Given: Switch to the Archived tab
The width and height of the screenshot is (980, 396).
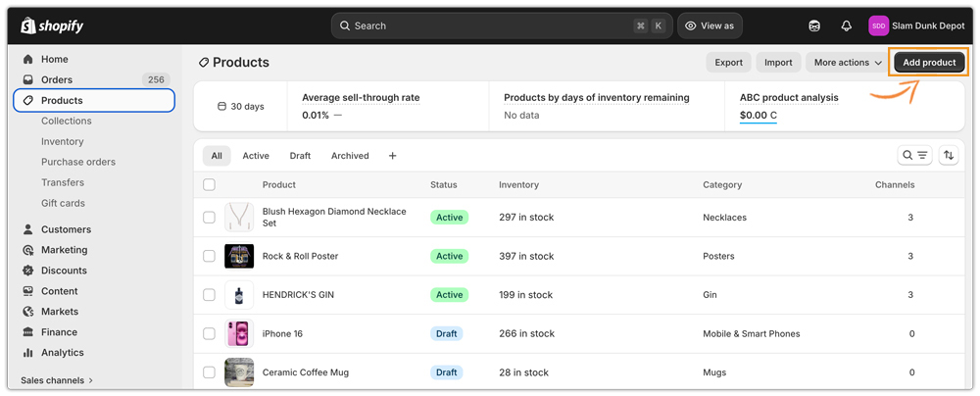Looking at the screenshot, I should (350, 156).
